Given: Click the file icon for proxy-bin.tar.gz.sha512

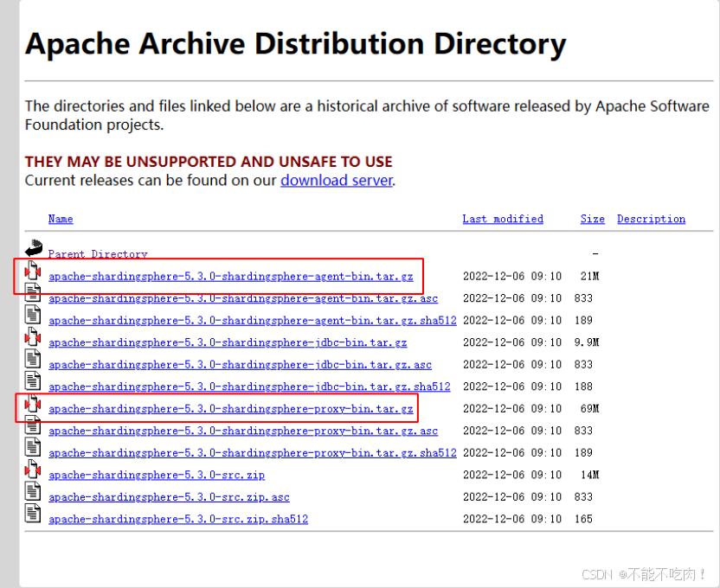Looking at the screenshot, I should pyautogui.click(x=33, y=447).
